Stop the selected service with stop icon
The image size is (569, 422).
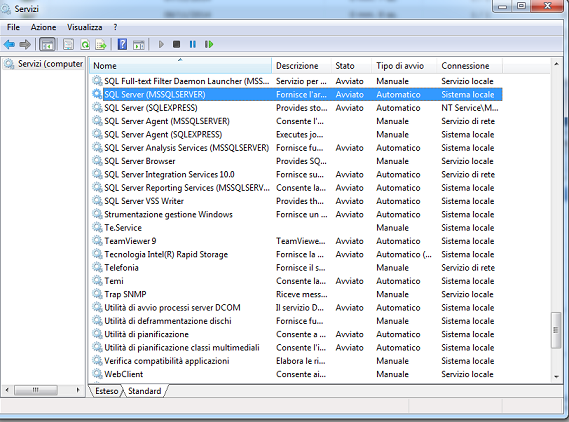[176, 45]
